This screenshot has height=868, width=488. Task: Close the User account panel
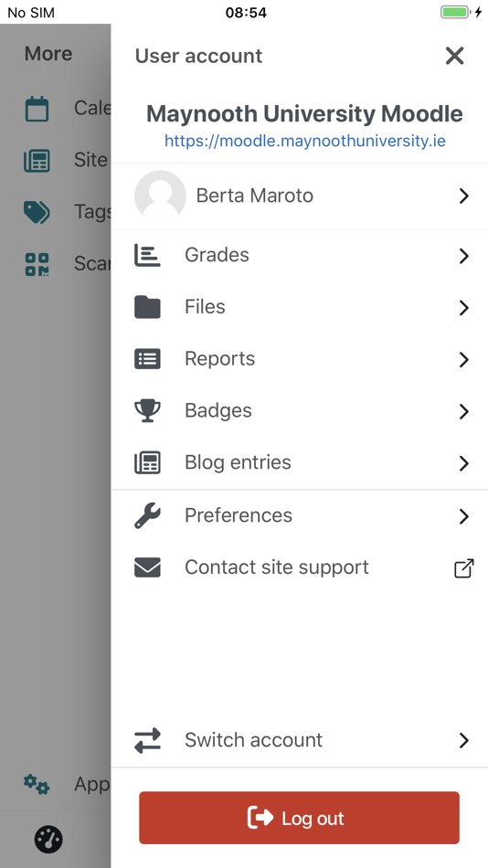point(455,56)
